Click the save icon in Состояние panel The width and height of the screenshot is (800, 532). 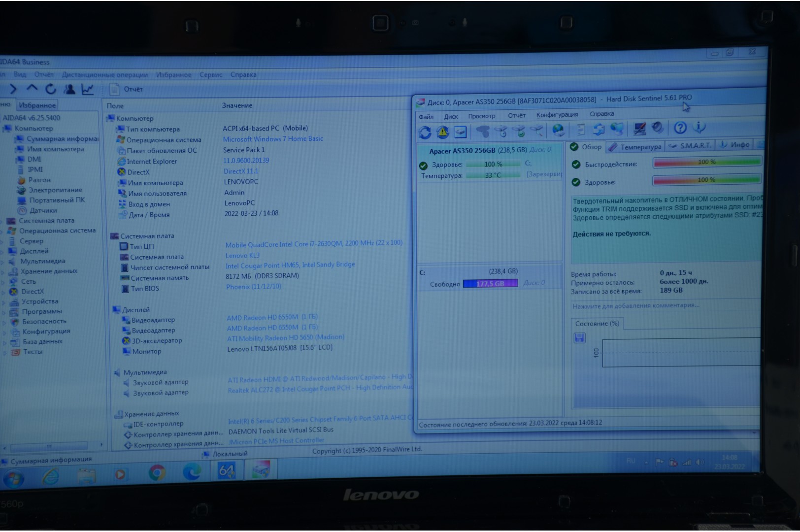pos(580,338)
